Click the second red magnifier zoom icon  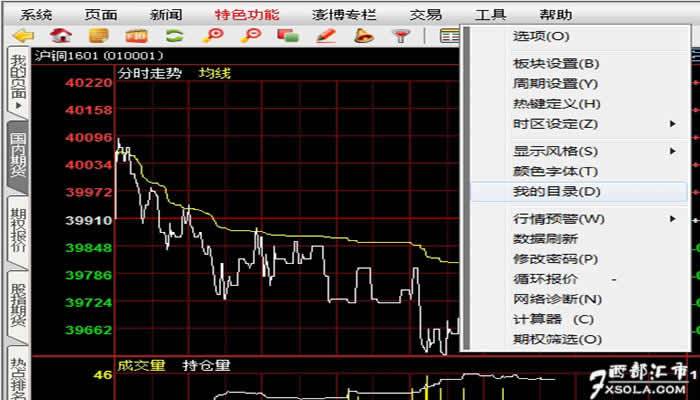250,36
